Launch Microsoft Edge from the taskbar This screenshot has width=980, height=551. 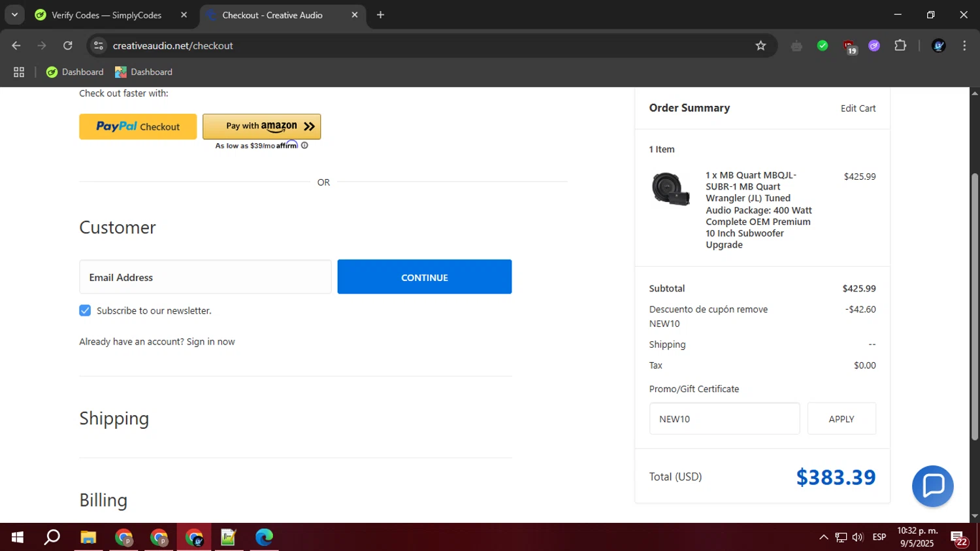pos(264,537)
